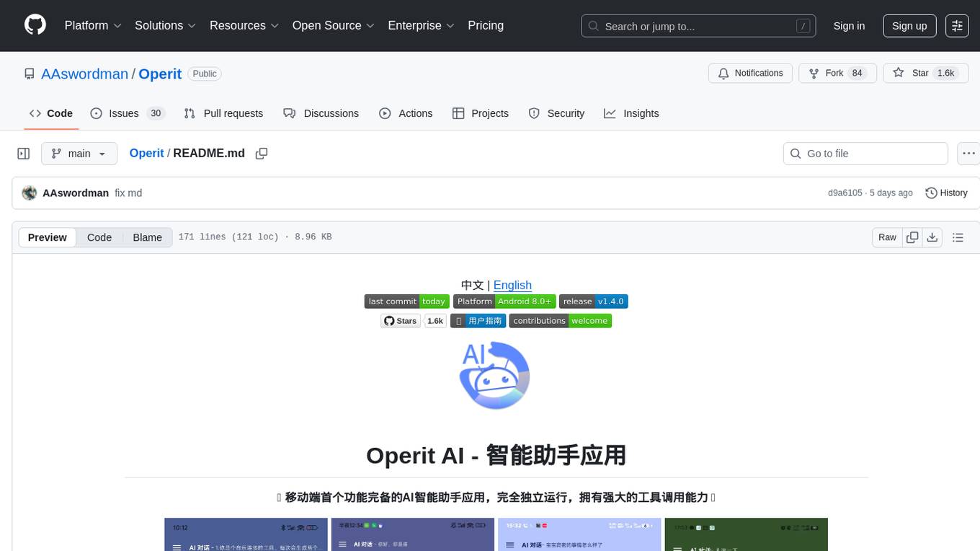Switch to the Issues tab
The height and width of the screenshot is (551, 980).
click(128, 113)
